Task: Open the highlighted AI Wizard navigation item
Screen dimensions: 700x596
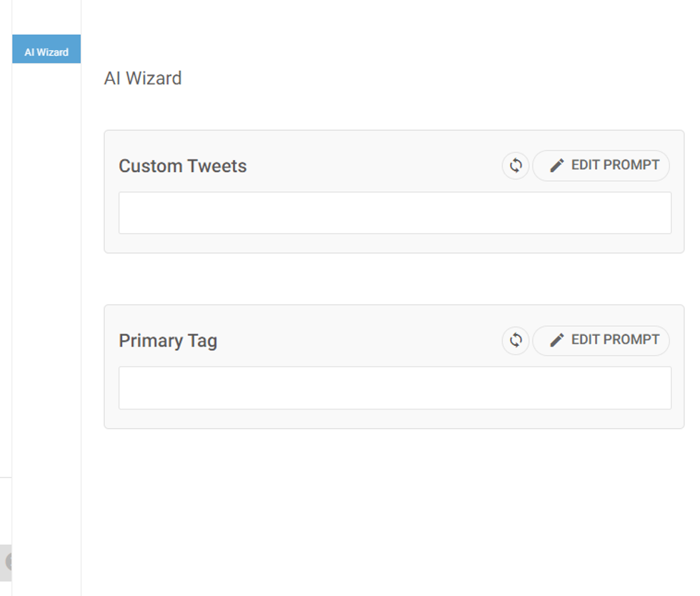Action: pos(46,50)
